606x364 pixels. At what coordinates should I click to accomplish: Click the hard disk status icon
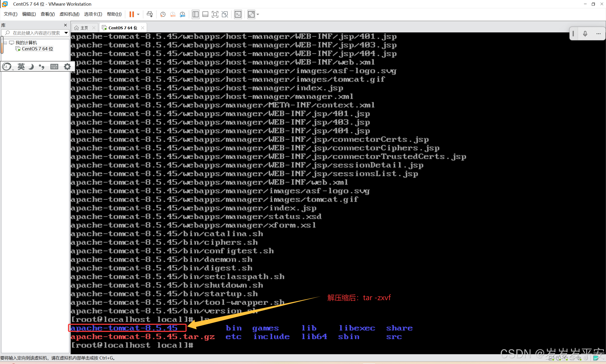click(551, 358)
